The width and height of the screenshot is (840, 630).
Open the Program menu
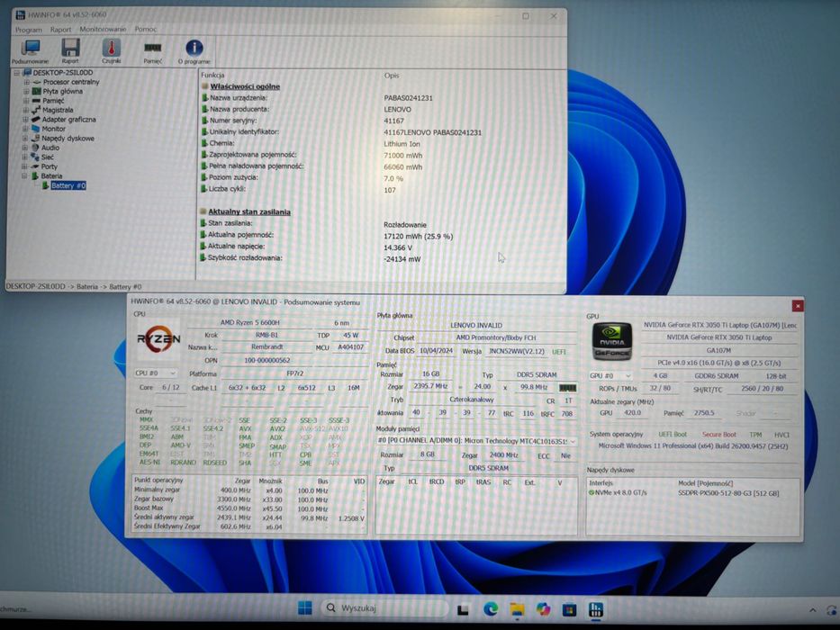click(29, 30)
